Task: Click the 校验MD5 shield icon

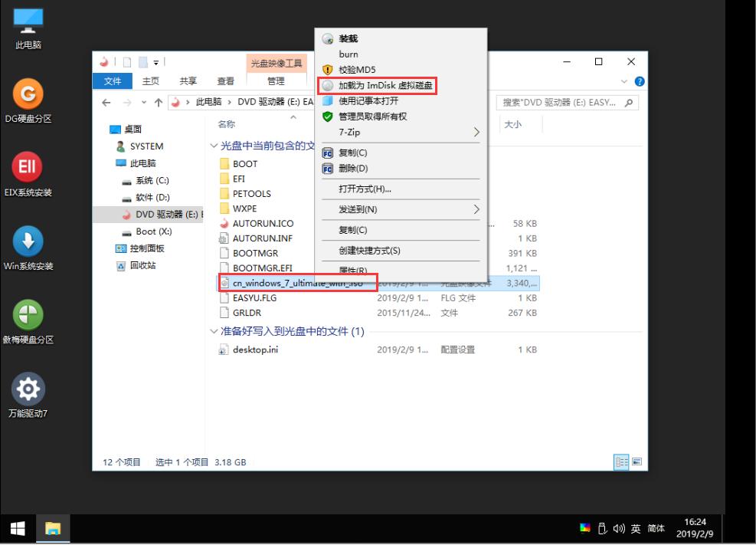Action: [x=329, y=69]
